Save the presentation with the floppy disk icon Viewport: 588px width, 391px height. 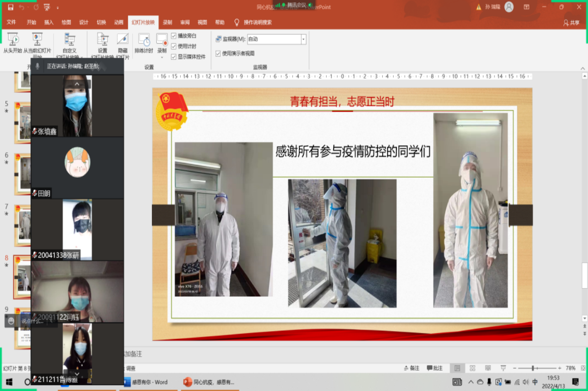pyautogui.click(x=10, y=7)
